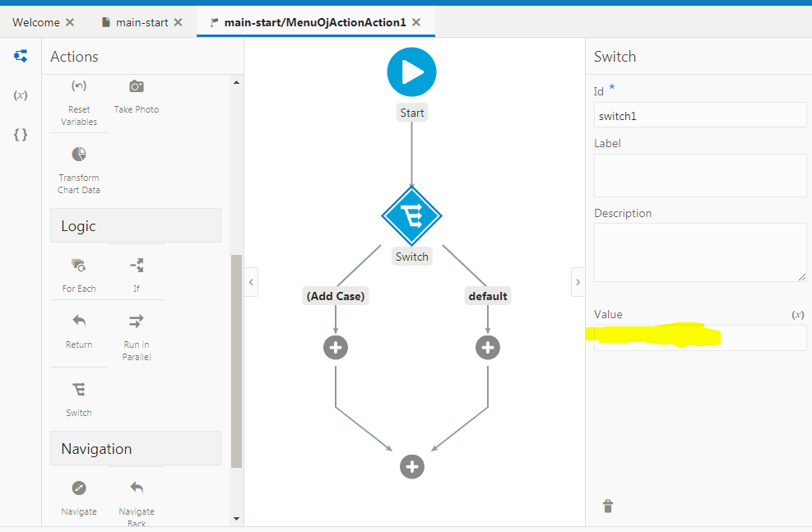The height and width of the screenshot is (532, 812).
Task: Click the trash icon to delete switch1
Action: click(608, 506)
